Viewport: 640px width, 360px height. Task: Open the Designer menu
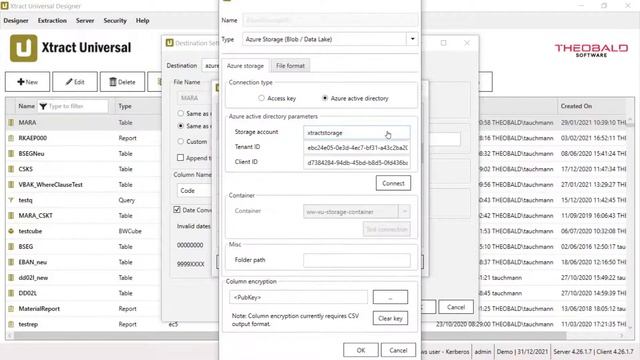[x=16, y=20]
